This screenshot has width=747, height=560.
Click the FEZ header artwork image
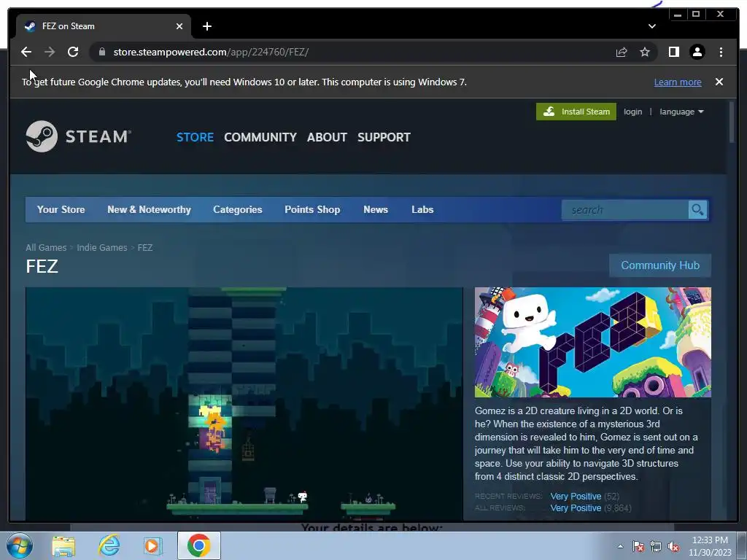(592, 342)
